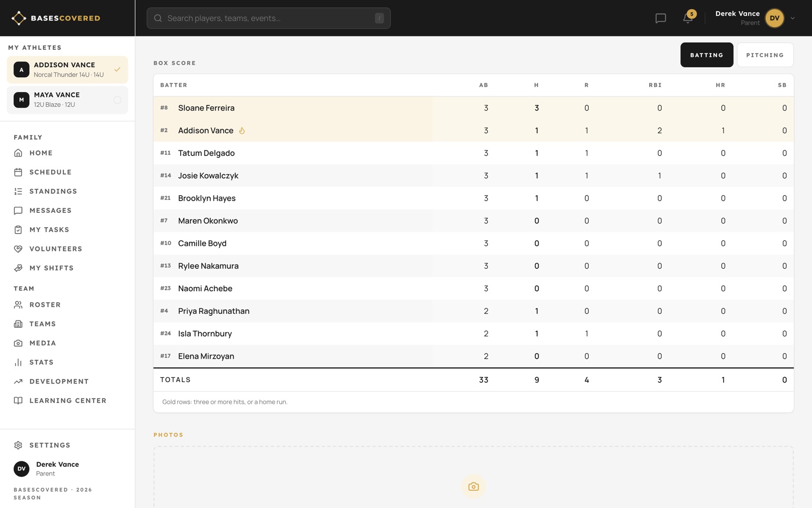Click the Gold rows legend note
The width and height of the screenshot is (812, 508).
[x=225, y=402]
